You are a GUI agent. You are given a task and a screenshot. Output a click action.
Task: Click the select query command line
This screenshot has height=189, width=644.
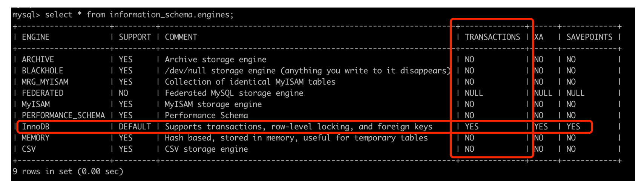pos(123,15)
